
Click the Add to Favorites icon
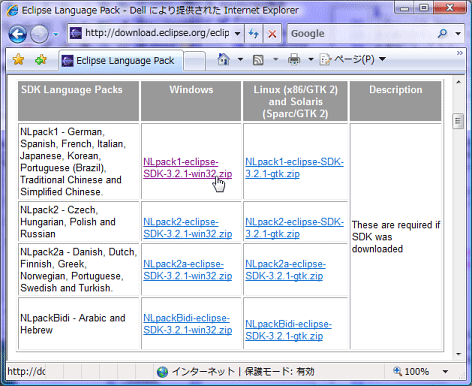(x=41, y=60)
